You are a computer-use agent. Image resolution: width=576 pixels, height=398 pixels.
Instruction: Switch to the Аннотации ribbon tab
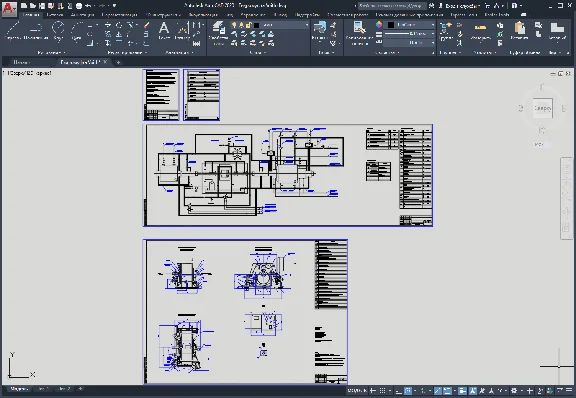[x=83, y=15]
